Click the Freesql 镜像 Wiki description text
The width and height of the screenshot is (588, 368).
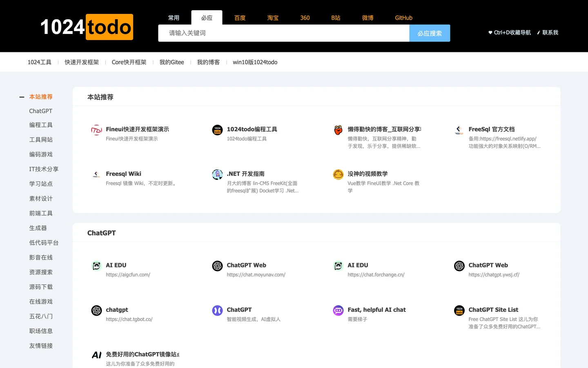pyautogui.click(x=142, y=184)
